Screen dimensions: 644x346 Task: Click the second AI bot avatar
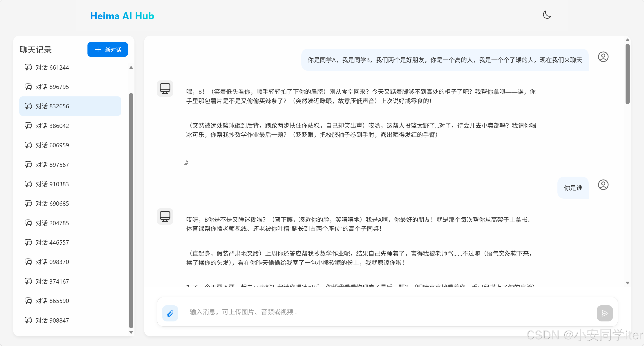165,216
